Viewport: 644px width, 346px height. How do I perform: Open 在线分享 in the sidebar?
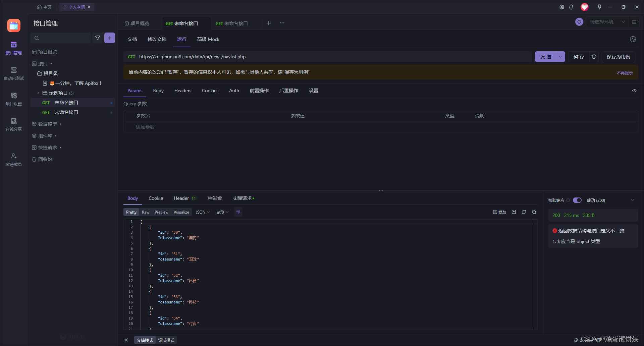pos(14,125)
